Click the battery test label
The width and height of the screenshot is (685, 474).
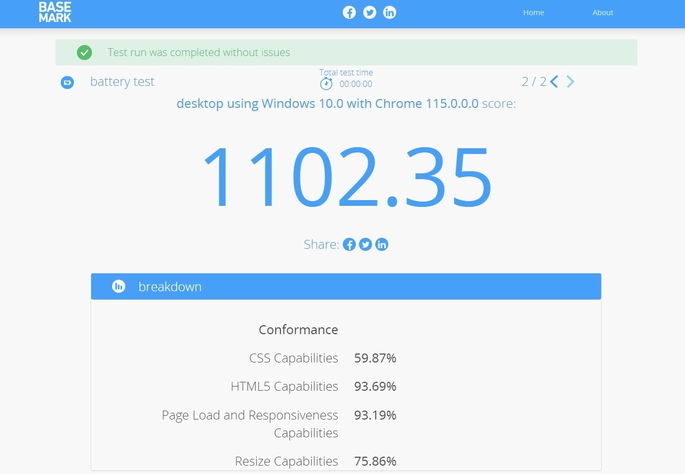point(122,82)
